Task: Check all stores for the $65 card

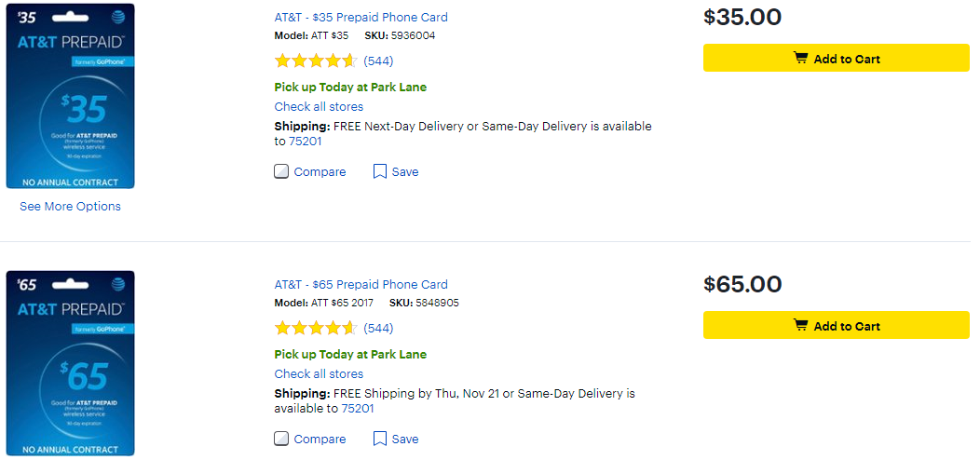Action: [x=319, y=374]
